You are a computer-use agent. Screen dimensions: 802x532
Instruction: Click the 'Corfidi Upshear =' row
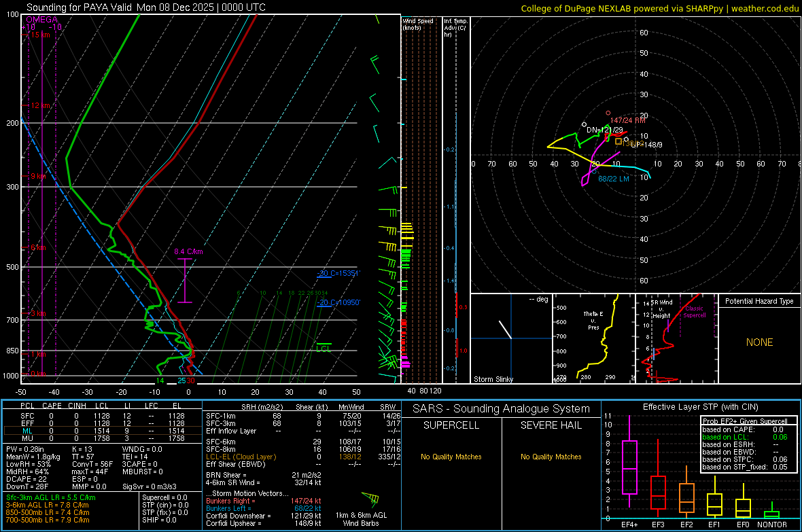click(x=264, y=523)
